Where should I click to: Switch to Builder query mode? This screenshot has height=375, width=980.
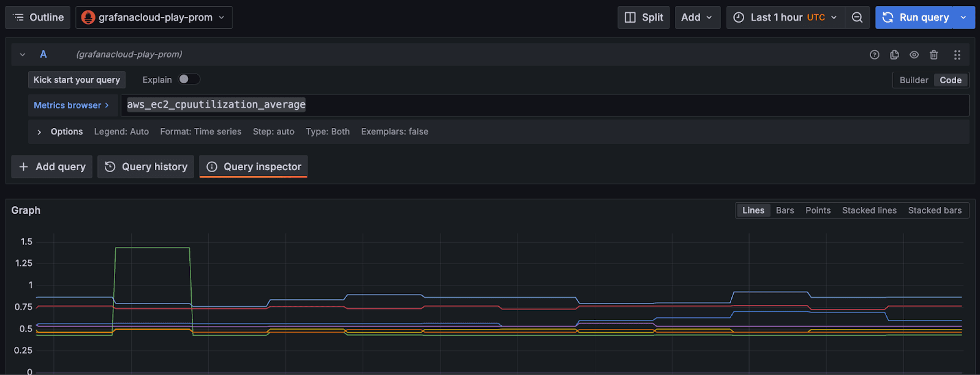click(x=914, y=80)
